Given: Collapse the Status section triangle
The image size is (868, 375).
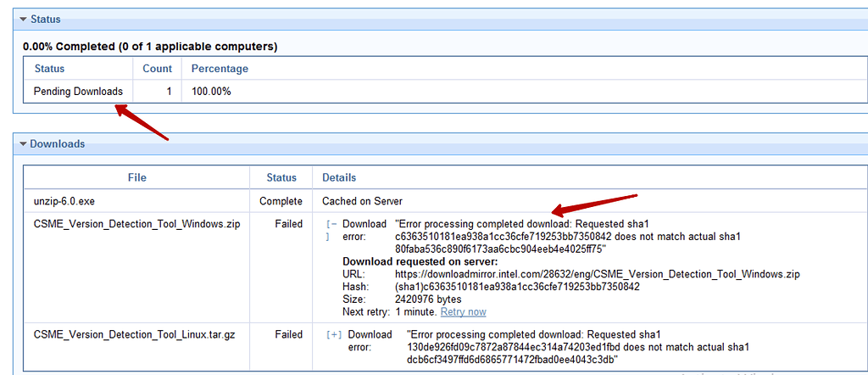Looking at the screenshot, I should (23, 19).
